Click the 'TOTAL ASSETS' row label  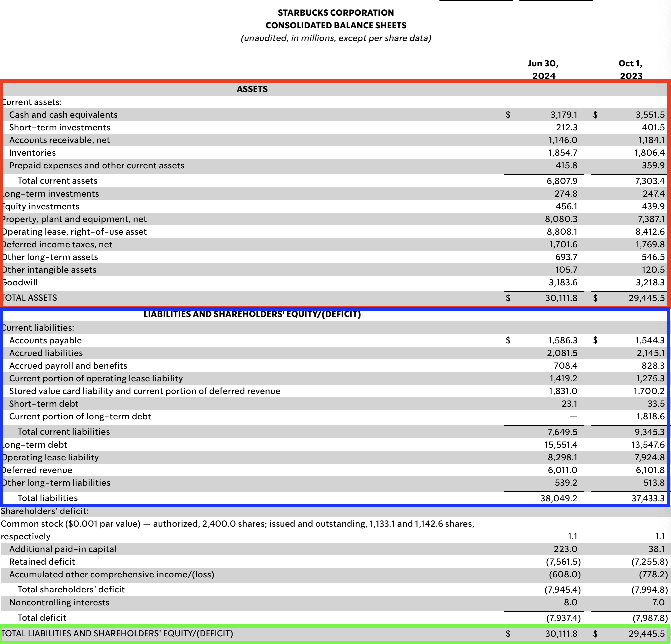pos(29,298)
